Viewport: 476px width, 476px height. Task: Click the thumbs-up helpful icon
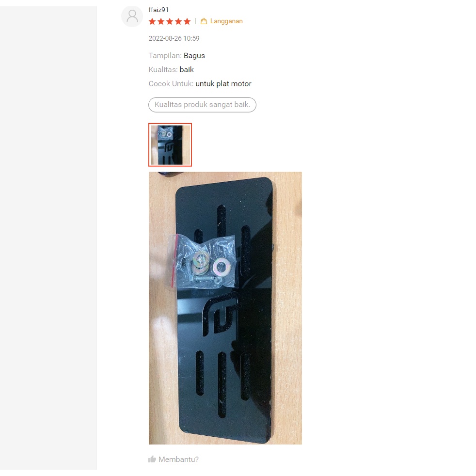(152, 459)
